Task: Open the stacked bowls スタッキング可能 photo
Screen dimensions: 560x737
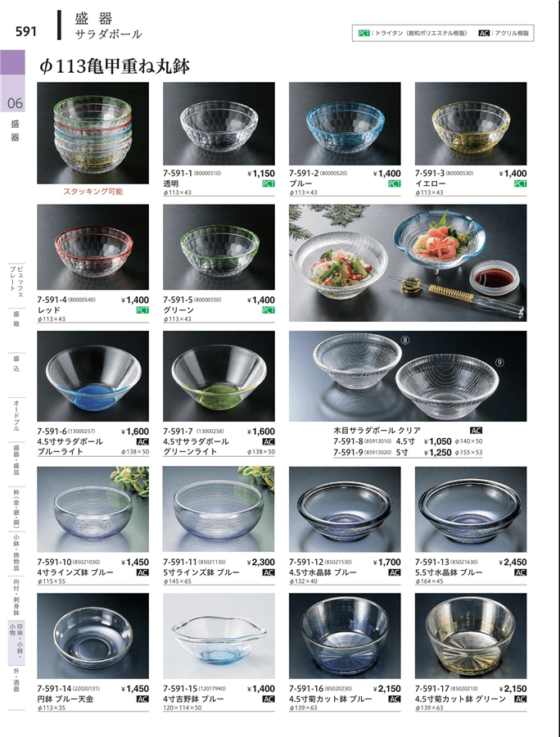Action: (x=93, y=133)
